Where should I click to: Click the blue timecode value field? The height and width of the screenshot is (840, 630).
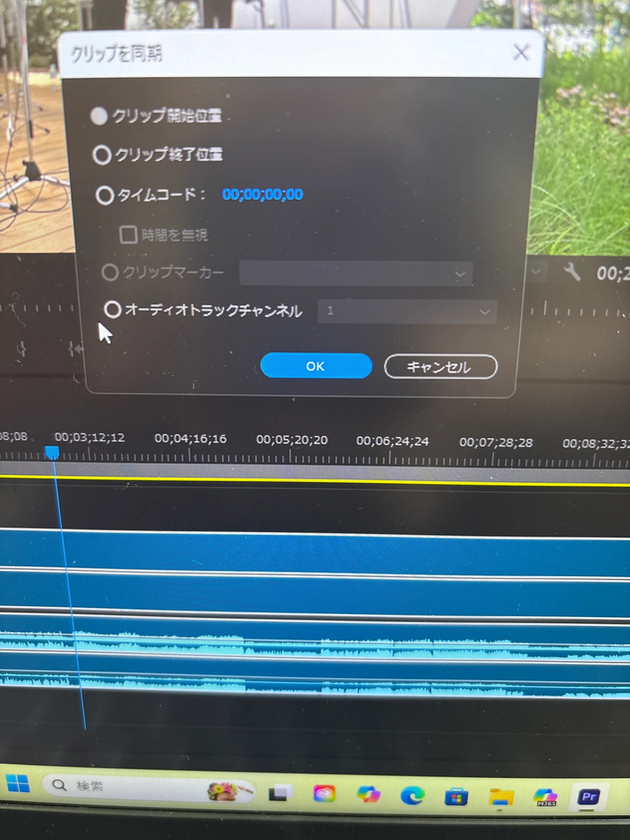[x=262, y=194]
